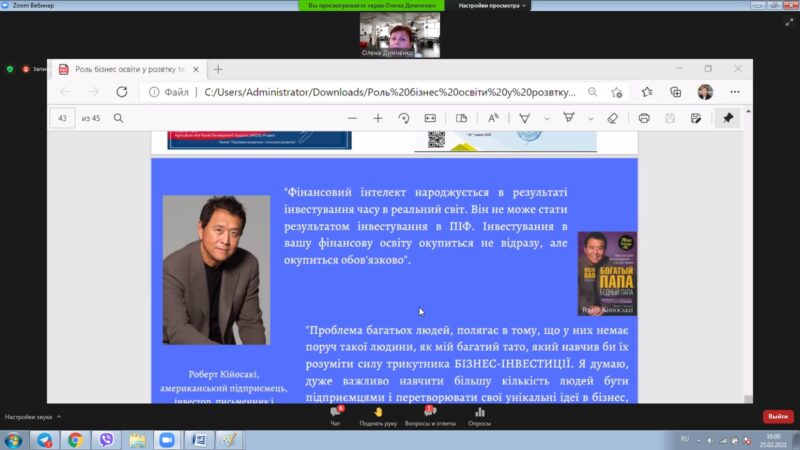This screenshot has height=450, width=800.
Task: Click the PDF search magnifier icon
Action: [118, 118]
